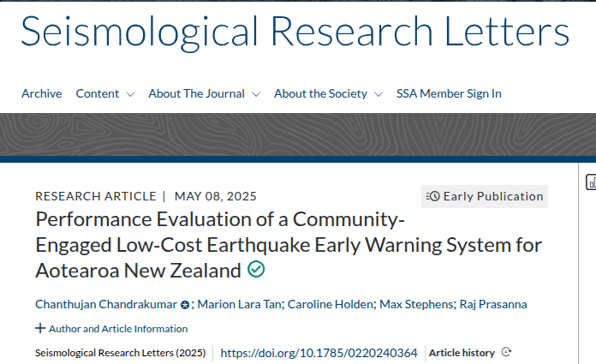Click the Early Publication clock icon
The height and width of the screenshot is (364, 596).
coord(433,196)
